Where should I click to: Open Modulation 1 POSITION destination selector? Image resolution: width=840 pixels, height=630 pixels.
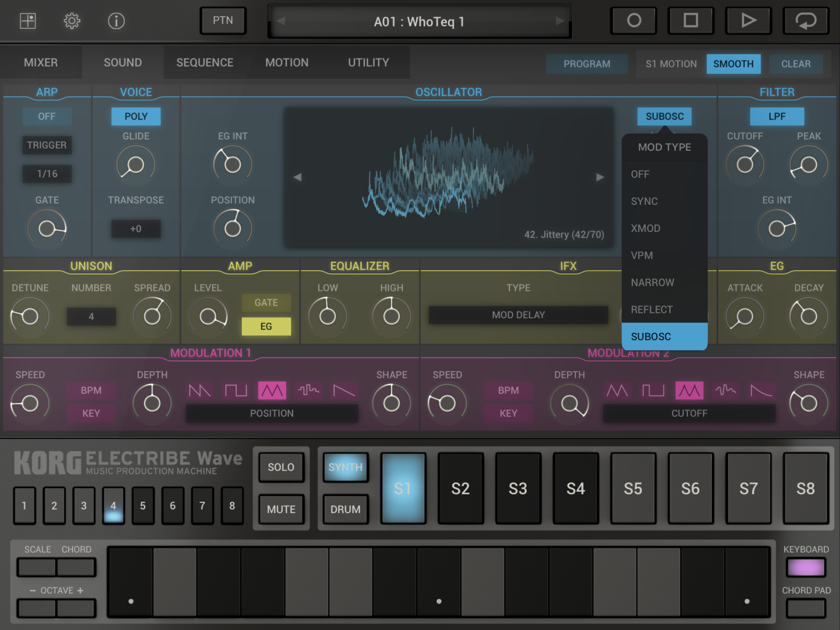[272, 413]
